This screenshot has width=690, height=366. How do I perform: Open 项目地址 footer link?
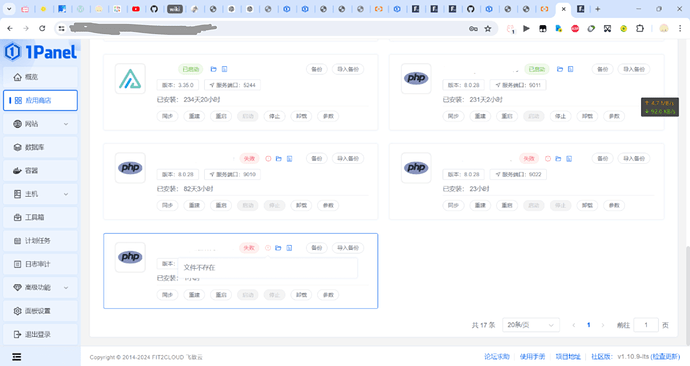click(x=568, y=357)
